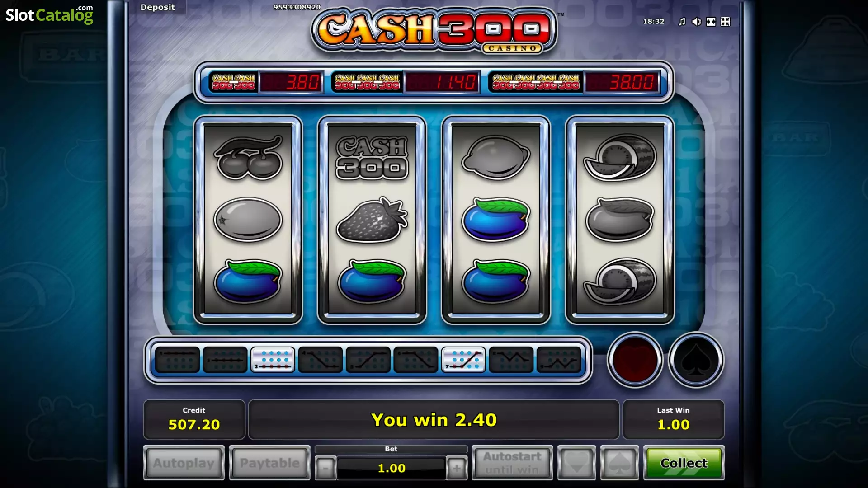
Task: Switch to fullscreen mode icon
Action: [x=711, y=22]
